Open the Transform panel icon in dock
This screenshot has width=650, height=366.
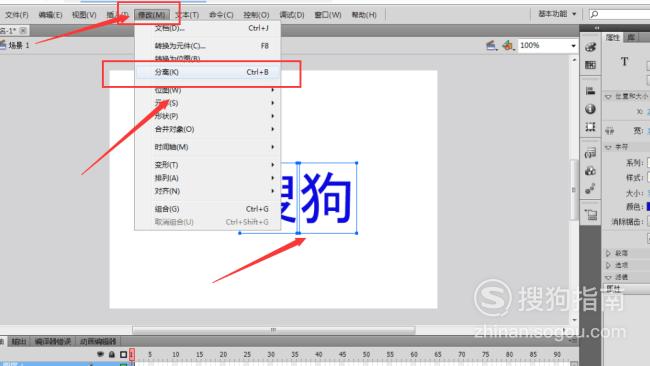[x=590, y=127]
